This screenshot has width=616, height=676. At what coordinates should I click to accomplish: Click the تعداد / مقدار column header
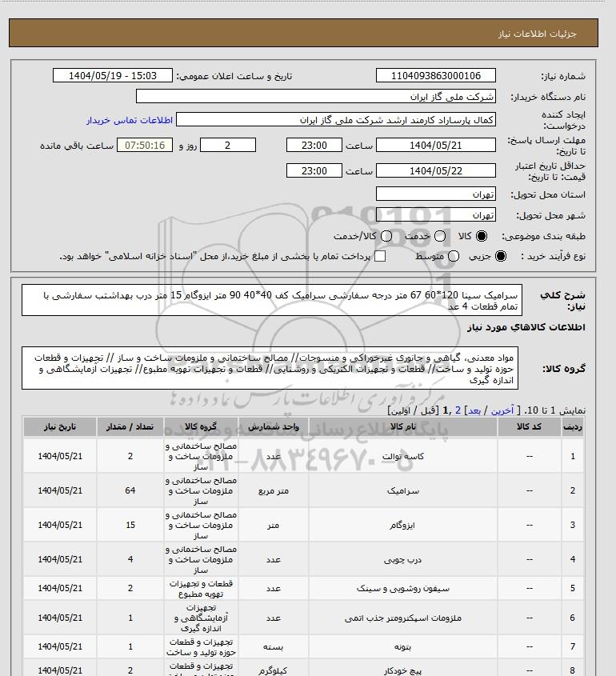(x=130, y=427)
